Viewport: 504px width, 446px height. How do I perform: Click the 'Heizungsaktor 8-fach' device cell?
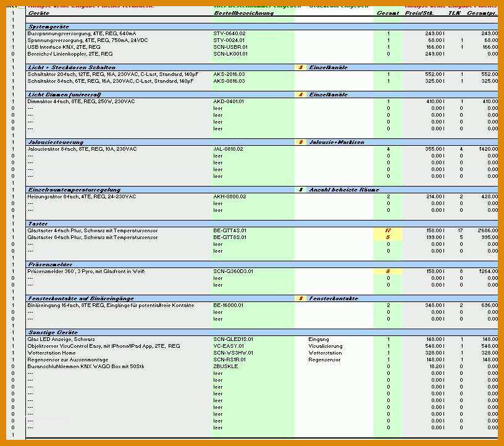pos(82,196)
